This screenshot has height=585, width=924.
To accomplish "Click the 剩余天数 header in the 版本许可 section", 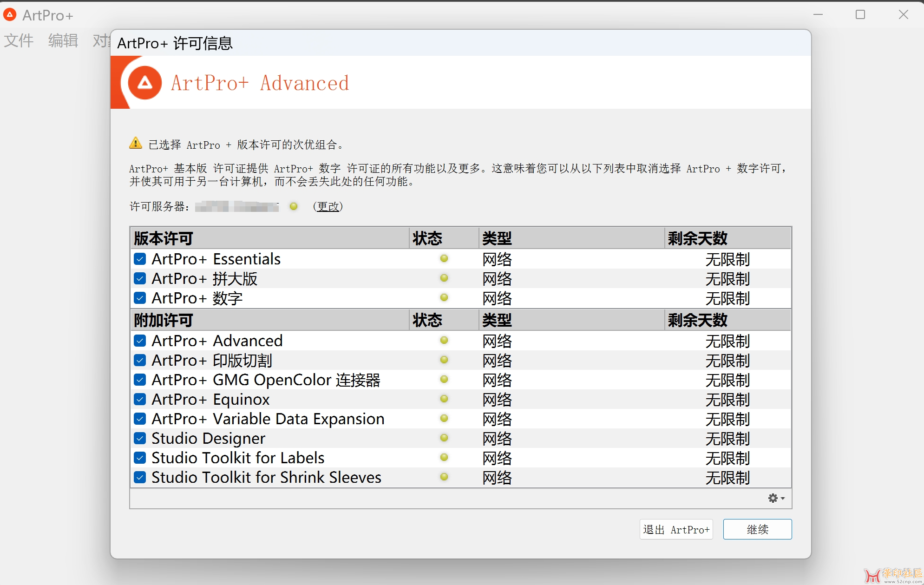I will pos(727,238).
